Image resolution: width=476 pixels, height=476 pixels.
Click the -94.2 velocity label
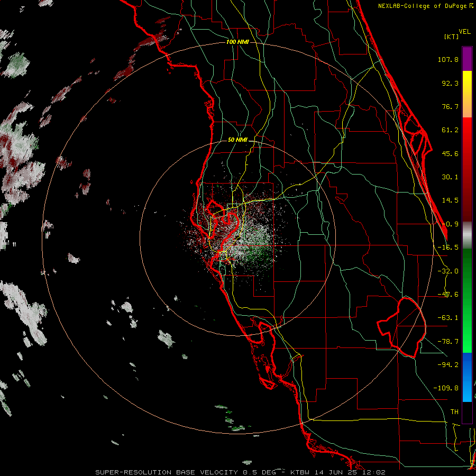coord(448,365)
